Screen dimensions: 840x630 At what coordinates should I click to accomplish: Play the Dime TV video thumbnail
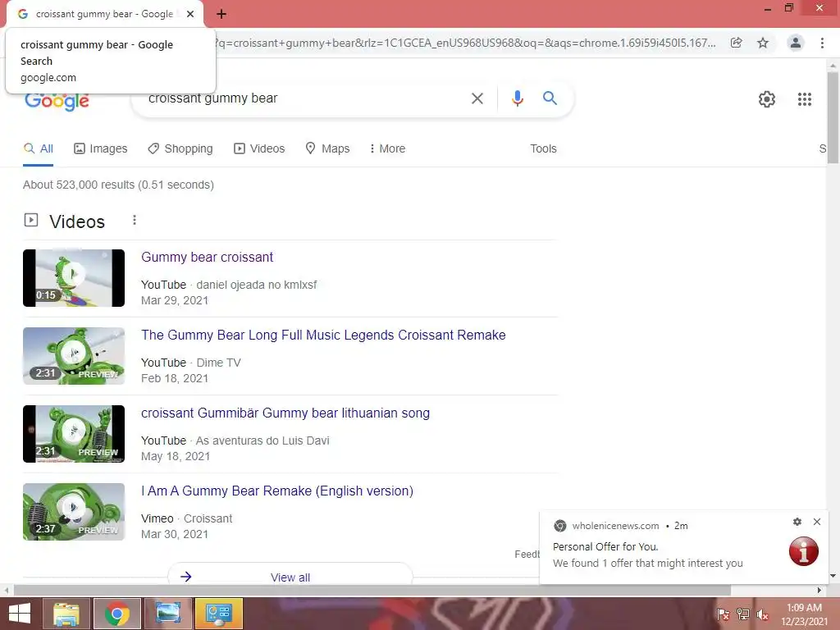pyautogui.click(x=74, y=356)
